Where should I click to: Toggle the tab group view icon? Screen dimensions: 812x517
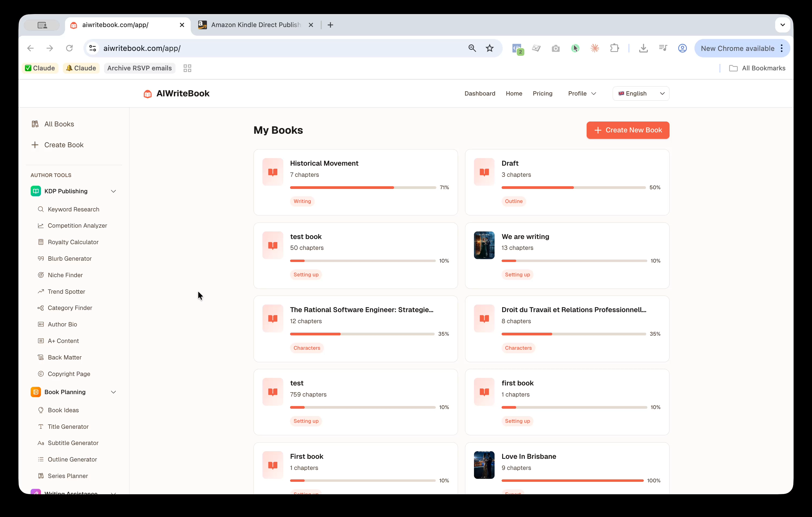pos(187,68)
